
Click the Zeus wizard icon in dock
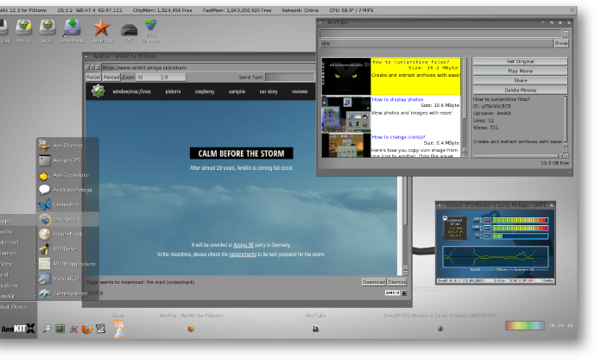click(x=119, y=329)
